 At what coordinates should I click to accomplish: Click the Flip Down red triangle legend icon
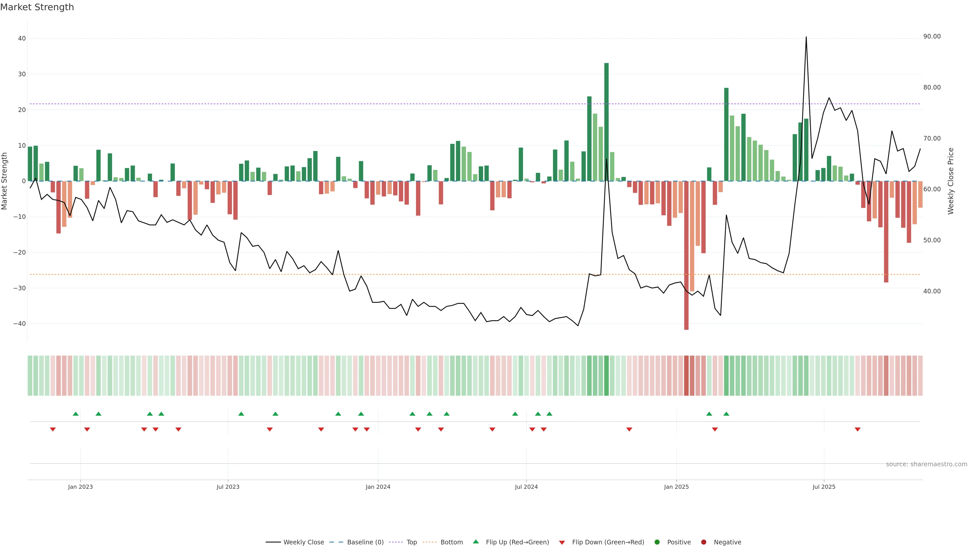[562, 542]
